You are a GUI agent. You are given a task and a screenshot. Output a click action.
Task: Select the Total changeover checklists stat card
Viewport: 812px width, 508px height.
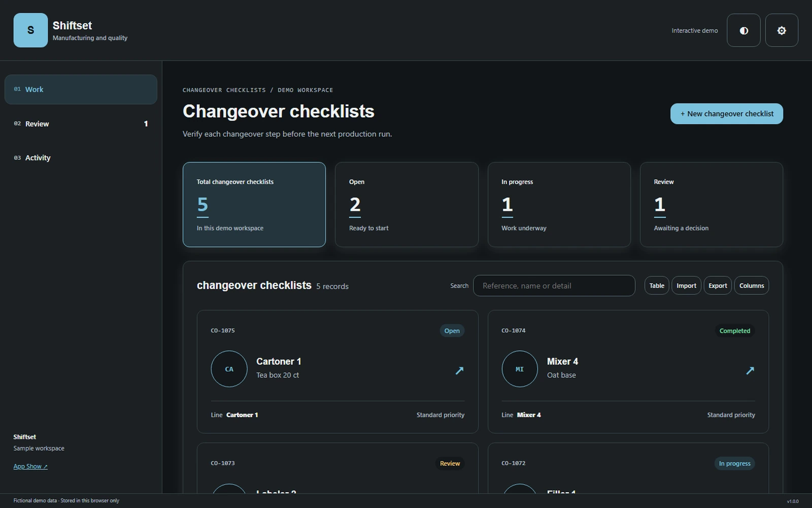tap(254, 204)
